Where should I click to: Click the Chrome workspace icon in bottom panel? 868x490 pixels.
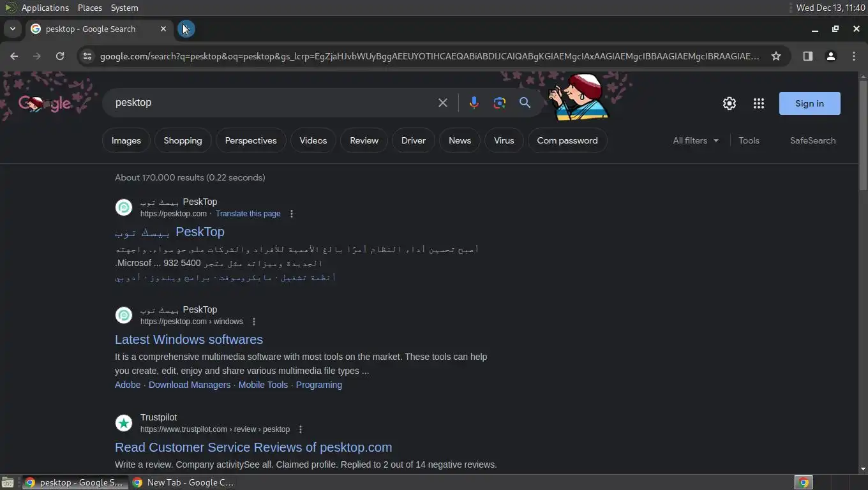click(804, 482)
